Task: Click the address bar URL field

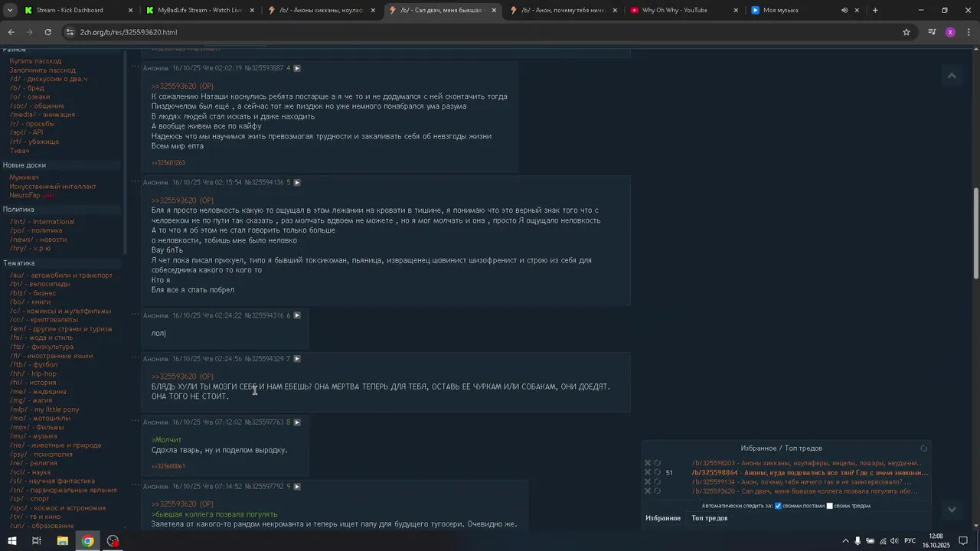Action: [490, 32]
